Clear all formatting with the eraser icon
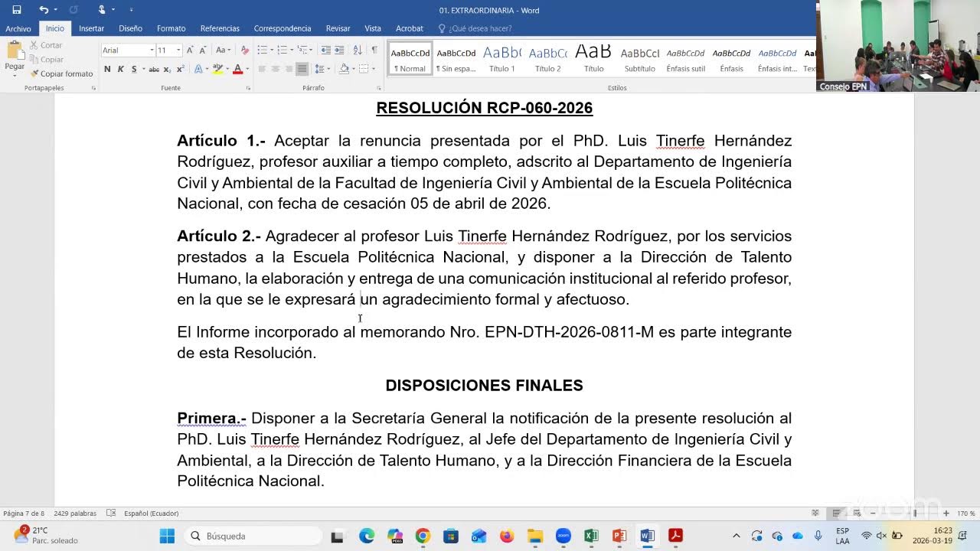980x551 pixels. (245, 50)
